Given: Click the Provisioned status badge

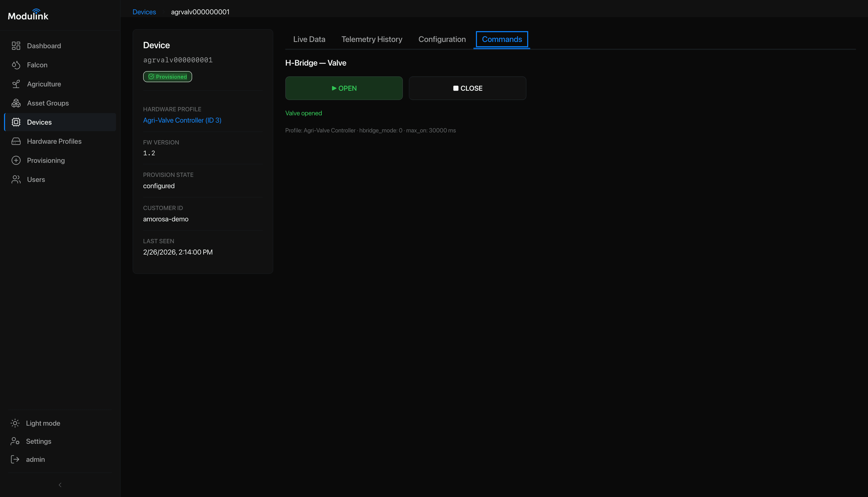Looking at the screenshot, I should (168, 77).
